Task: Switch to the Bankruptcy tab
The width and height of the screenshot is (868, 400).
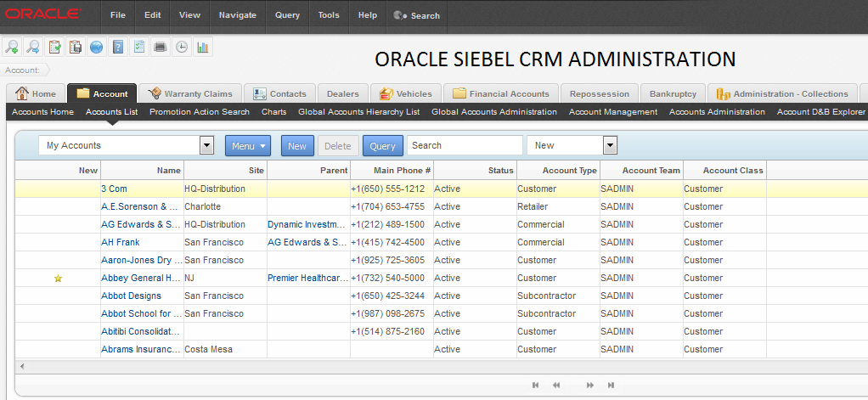Action: click(x=674, y=93)
